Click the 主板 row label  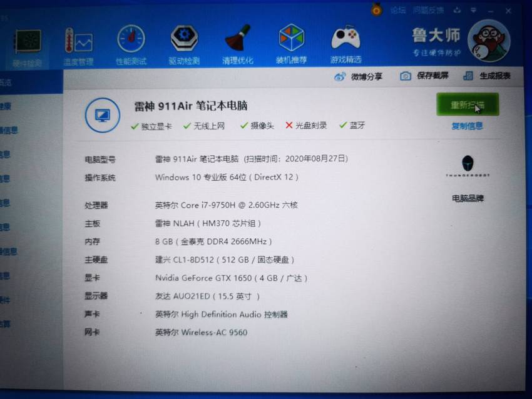[92, 223]
